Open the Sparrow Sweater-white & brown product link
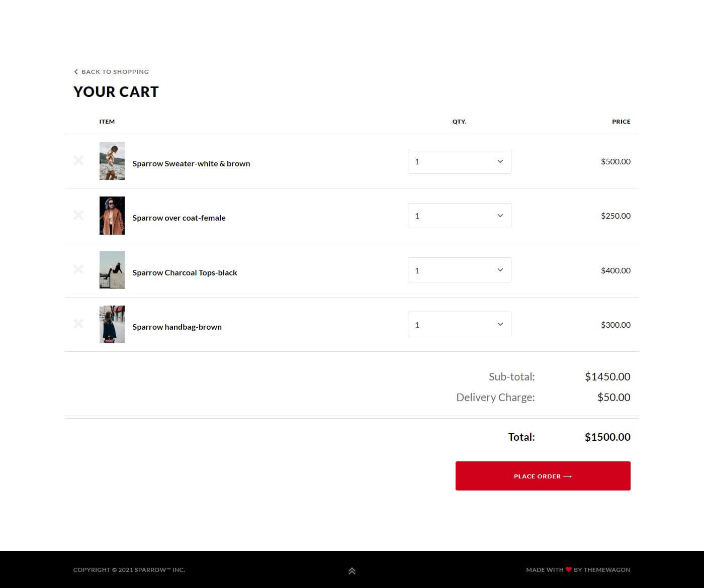 pyautogui.click(x=191, y=164)
